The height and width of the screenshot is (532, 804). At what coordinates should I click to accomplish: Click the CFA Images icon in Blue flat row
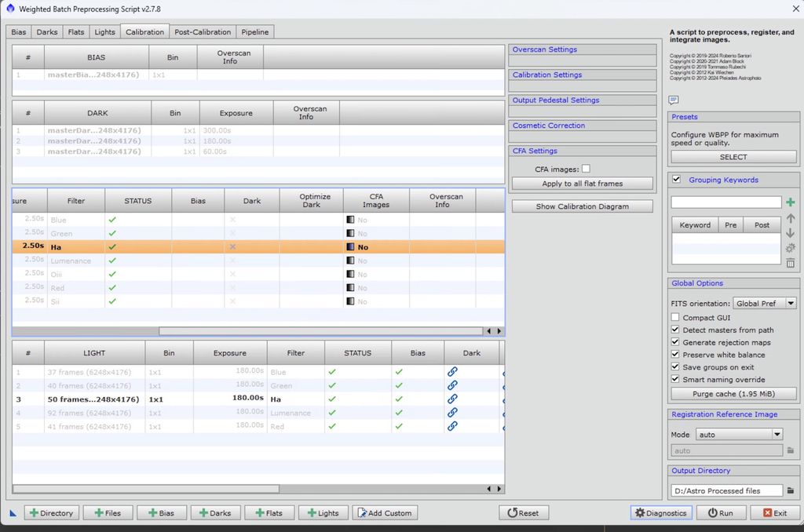pyautogui.click(x=350, y=220)
